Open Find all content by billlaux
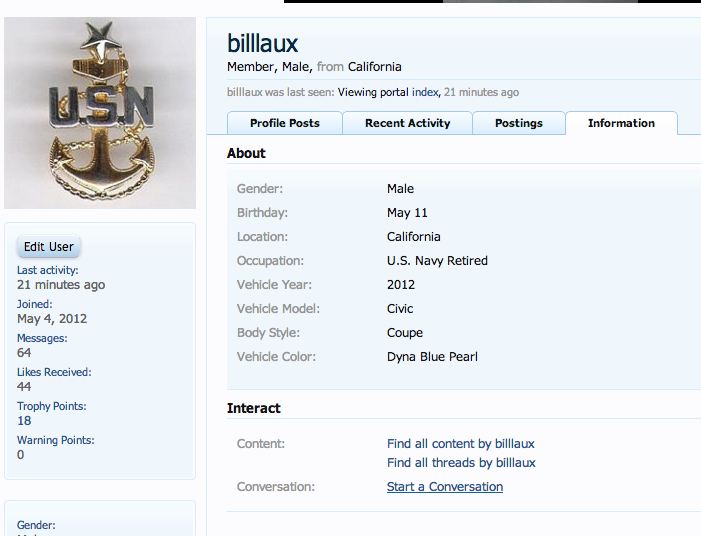Image resolution: width=701 pixels, height=536 pixels. (460, 443)
